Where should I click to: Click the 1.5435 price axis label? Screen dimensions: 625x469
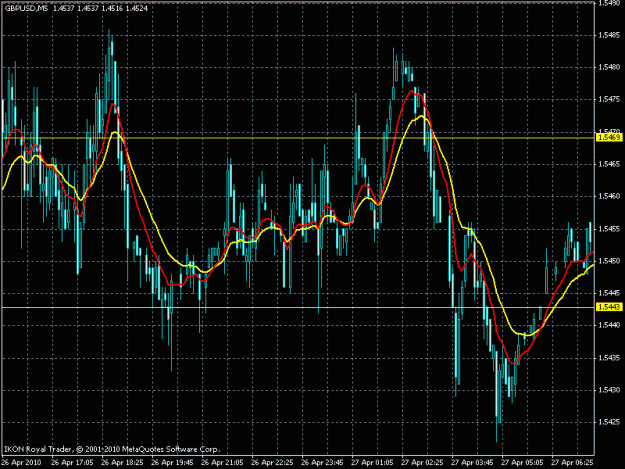point(609,357)
